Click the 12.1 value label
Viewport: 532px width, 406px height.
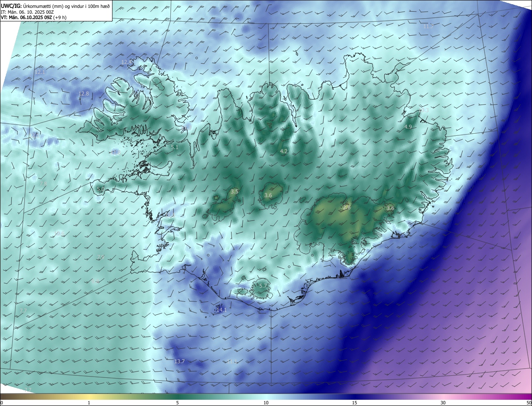pyautogui.click(x=40, y=72)
